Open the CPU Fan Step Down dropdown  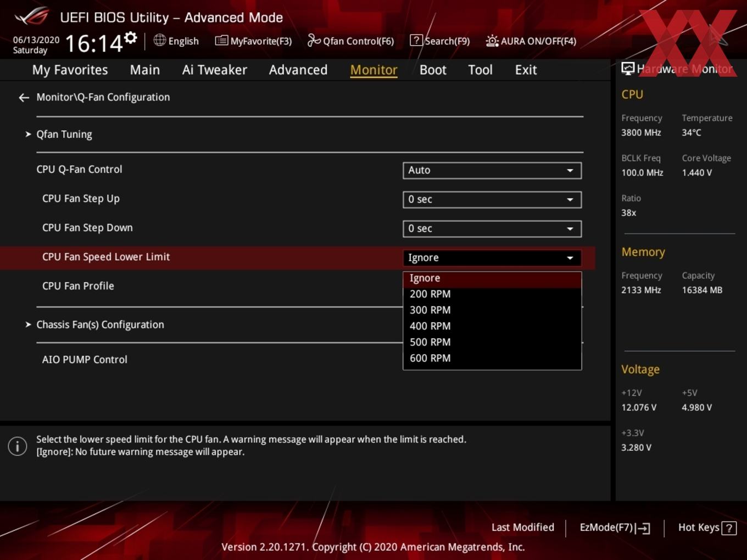click(x=492, y=228)
